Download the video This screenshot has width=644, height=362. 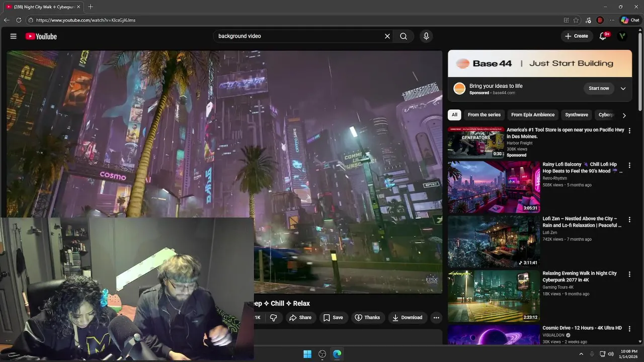click(407, 318)
